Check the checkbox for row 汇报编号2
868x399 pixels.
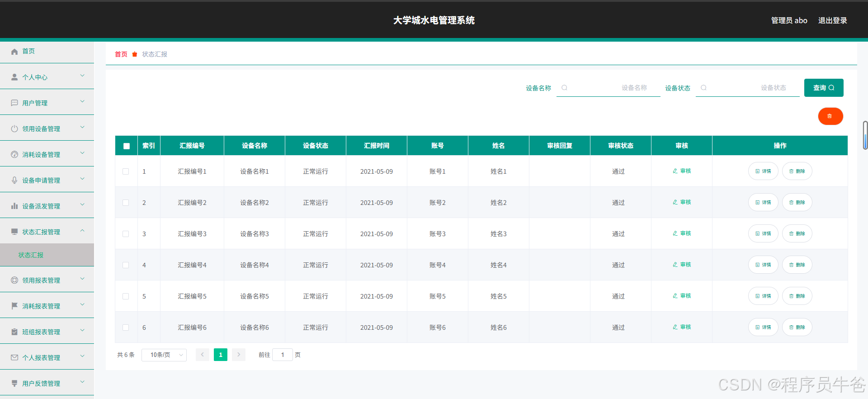[x=126, y=203]
